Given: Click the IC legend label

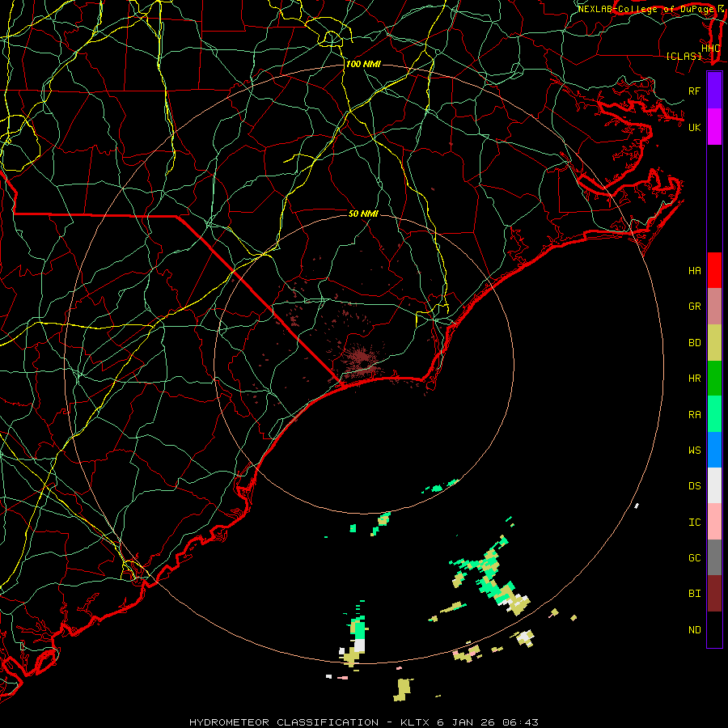Looking at the screenshot, I should (x=694, y=523).
